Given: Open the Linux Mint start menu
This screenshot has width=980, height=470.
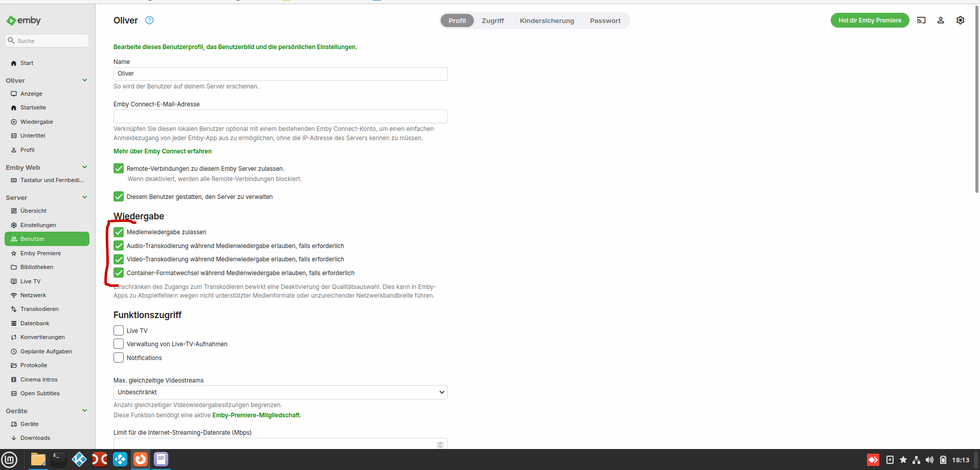Looking at the screenshot, I should tap(10, 459).
